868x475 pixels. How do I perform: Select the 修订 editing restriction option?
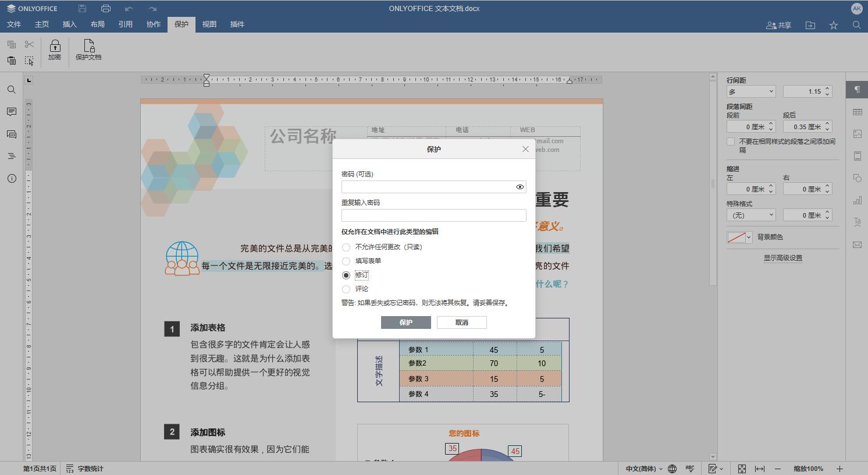346,275
